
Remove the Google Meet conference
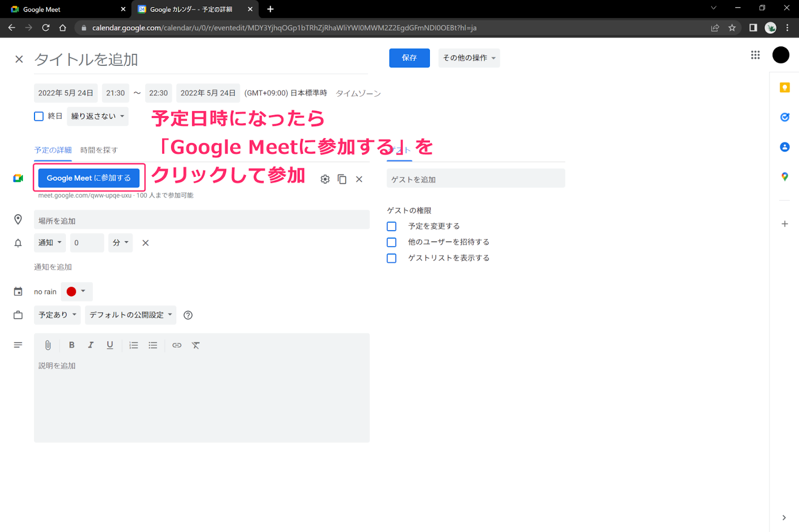[359, 179]
